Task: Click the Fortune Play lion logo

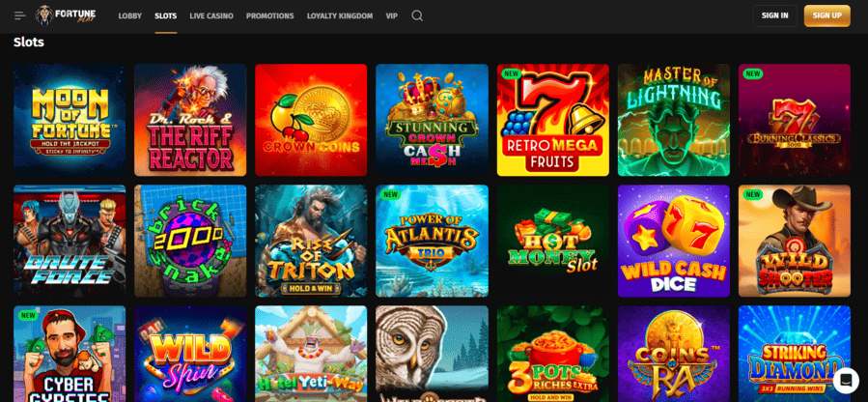Action: click(66, 15)
